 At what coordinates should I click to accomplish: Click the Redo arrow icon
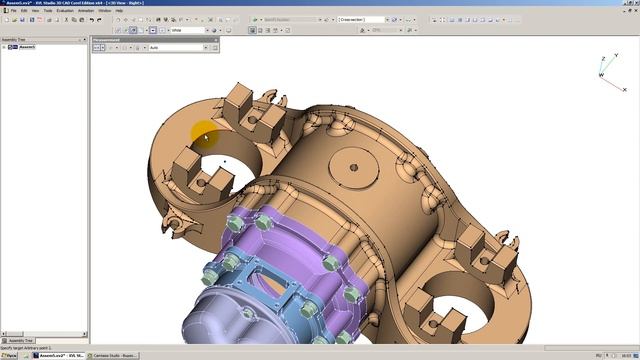[x=99, y=20]
